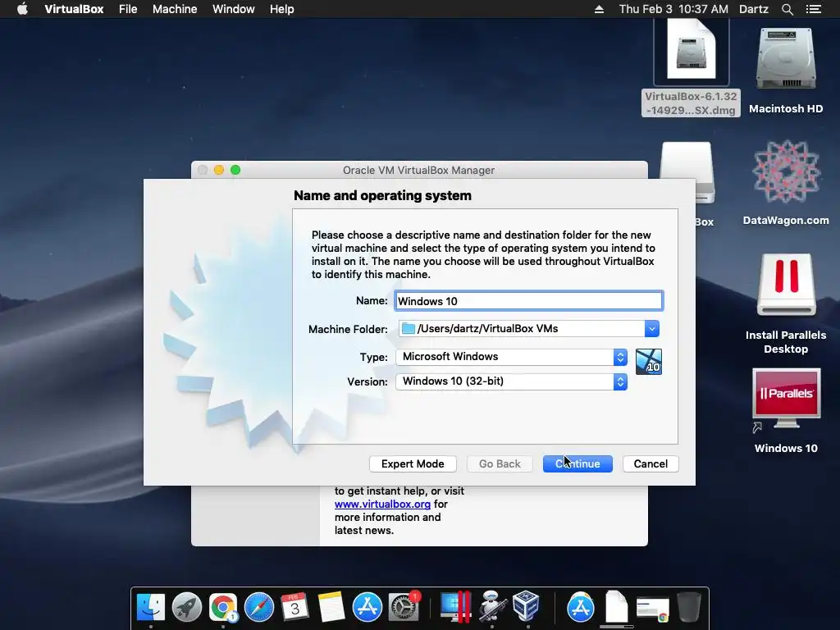Click the menu bar date and time

673,9
